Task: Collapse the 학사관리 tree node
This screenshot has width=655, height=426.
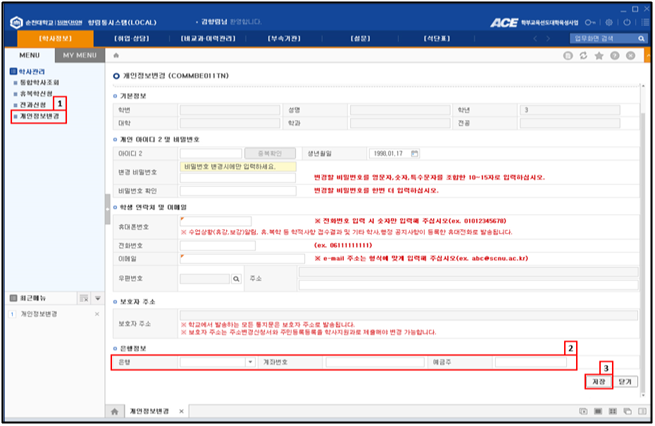Action: (x=11, y=73)
